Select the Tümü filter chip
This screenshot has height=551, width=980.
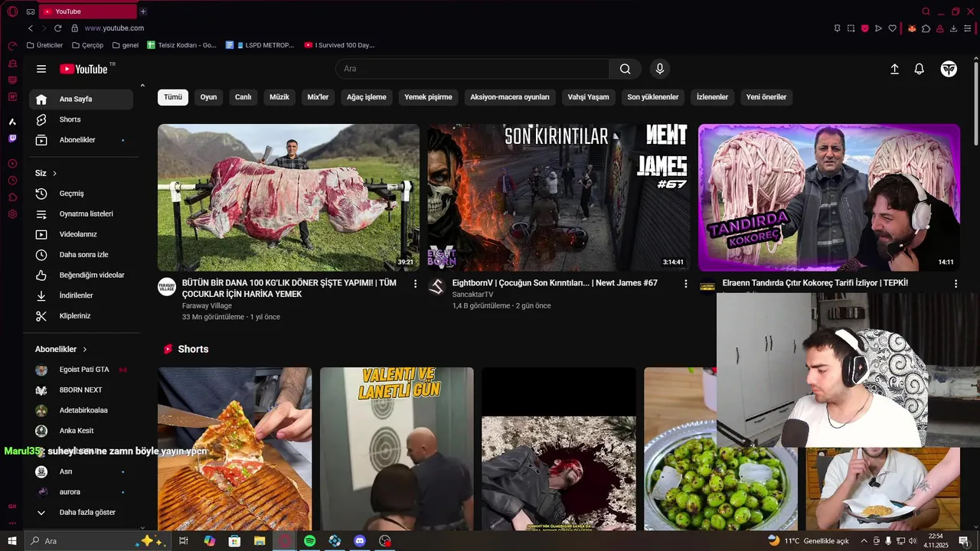point(173,97)
